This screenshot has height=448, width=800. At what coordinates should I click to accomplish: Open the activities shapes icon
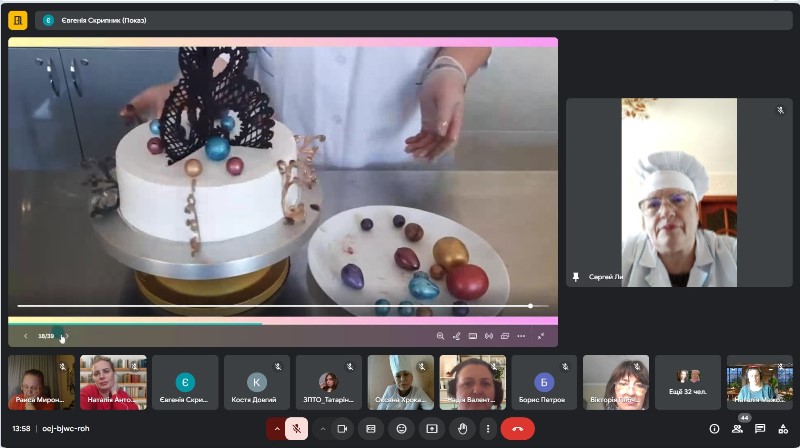pyautogui.click(x=783, y=429)
